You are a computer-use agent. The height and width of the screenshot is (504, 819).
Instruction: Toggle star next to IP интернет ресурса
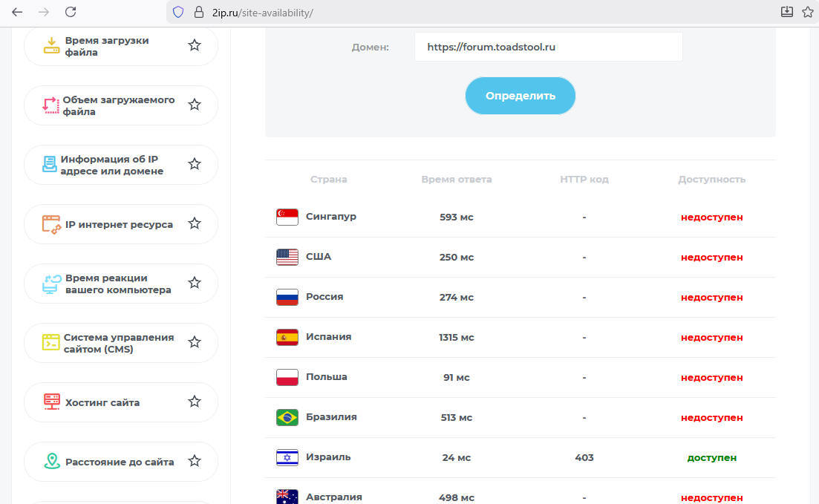pyautogui.click(x=195, y=223)
